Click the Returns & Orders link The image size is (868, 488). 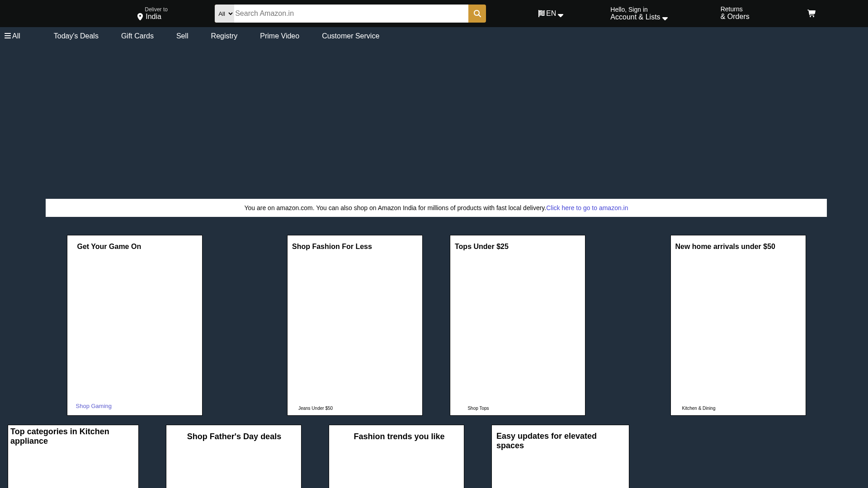[x=735, y=13]
